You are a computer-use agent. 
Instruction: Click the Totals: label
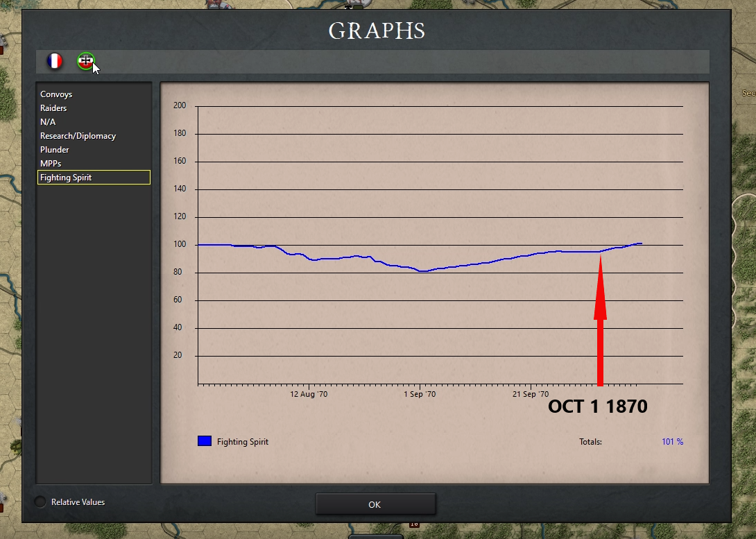coord(590,442)
